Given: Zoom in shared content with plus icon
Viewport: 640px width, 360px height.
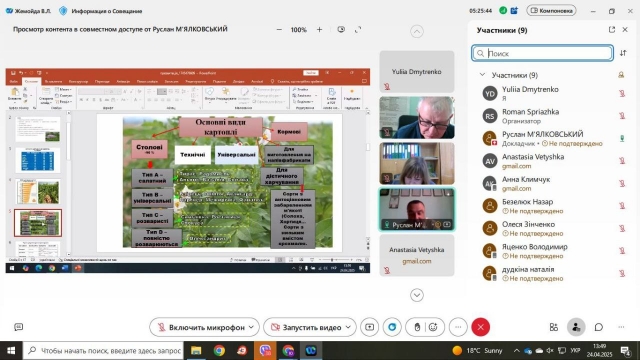Looking at the screenshot, I should (x=319, y=30).
